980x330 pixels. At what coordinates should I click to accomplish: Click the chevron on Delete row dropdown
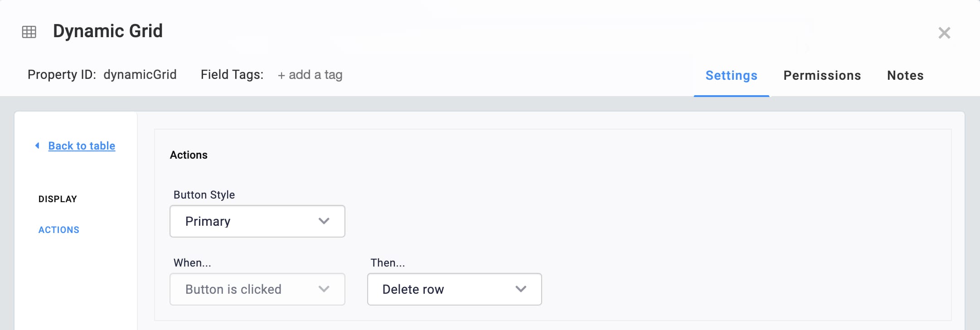(x=521, y=289)
